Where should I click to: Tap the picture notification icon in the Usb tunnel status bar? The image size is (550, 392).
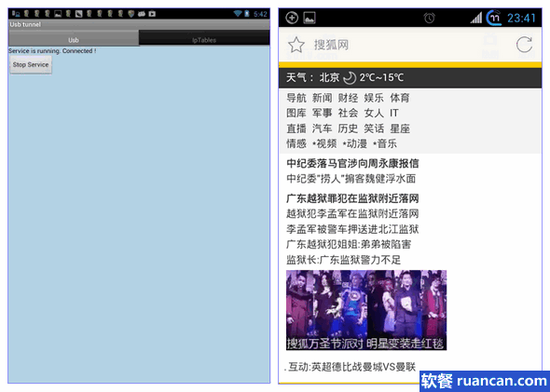[58, 14]
